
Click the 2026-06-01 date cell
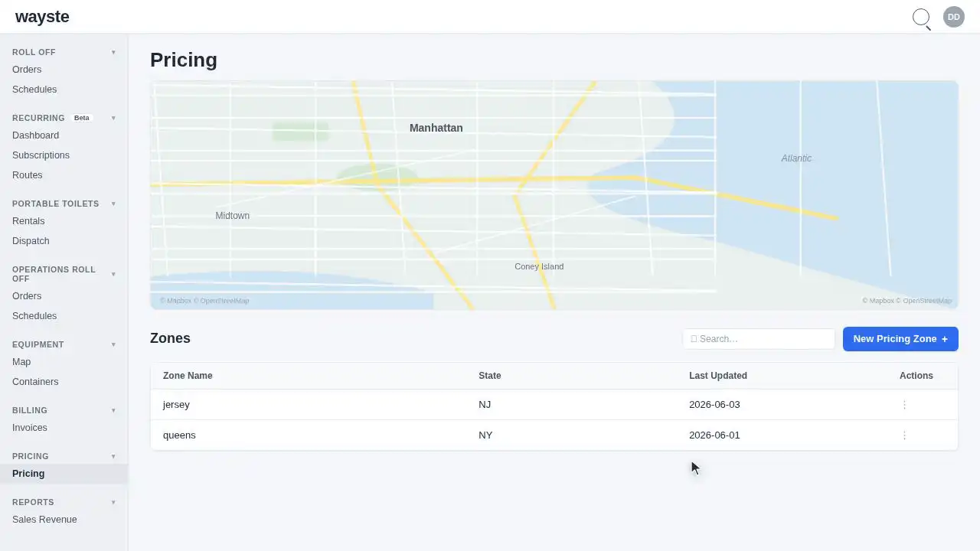(x=714, y=435)
